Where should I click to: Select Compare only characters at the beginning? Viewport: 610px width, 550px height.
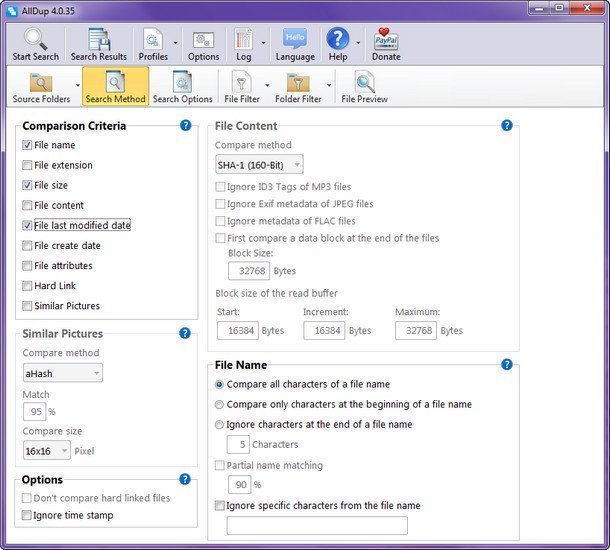point(219,405)
